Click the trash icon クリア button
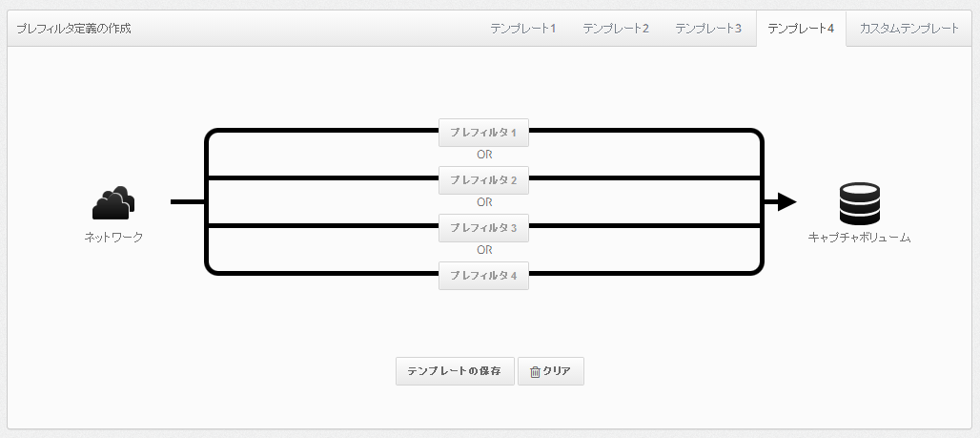980x438 pixels. point(551,371)
